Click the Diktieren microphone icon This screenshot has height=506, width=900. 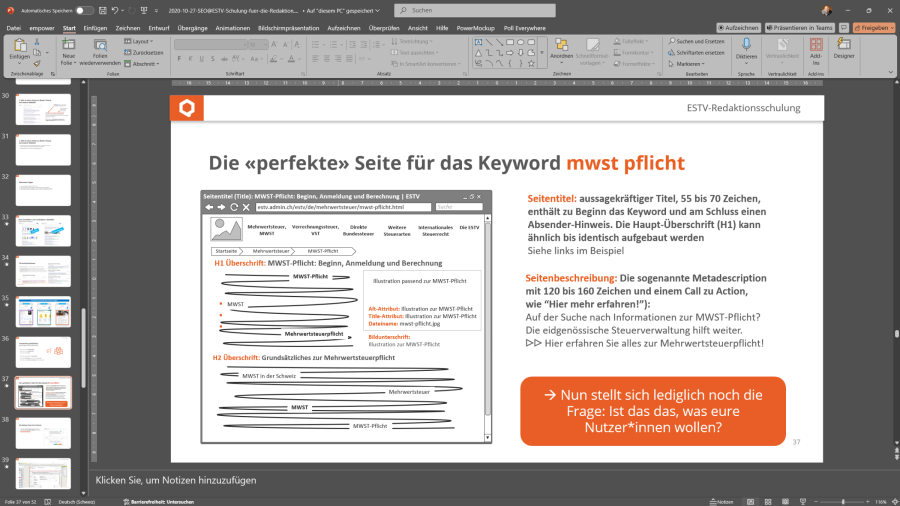coord(746,46)
